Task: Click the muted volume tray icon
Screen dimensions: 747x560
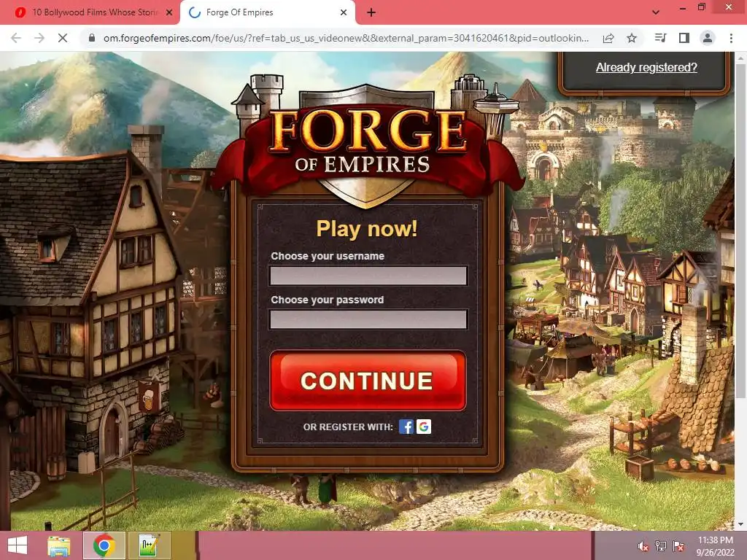Action: pos(643,546)
